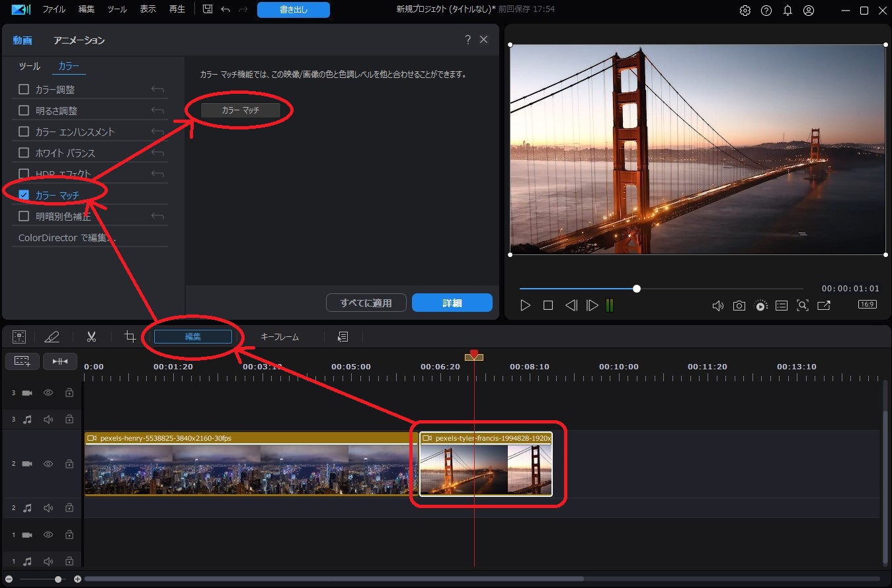This screenshot has height=588, width=892.
Task: Split the clip using the scissors tool
Action: pos(91,336)
